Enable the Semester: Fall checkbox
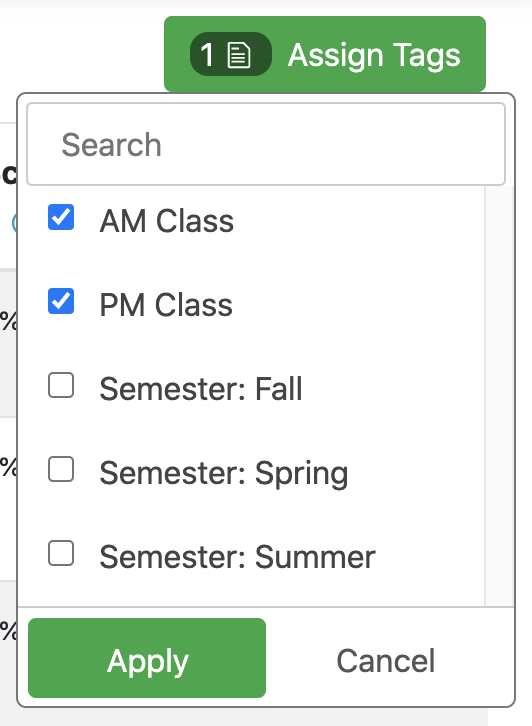 tap(61, 385)
